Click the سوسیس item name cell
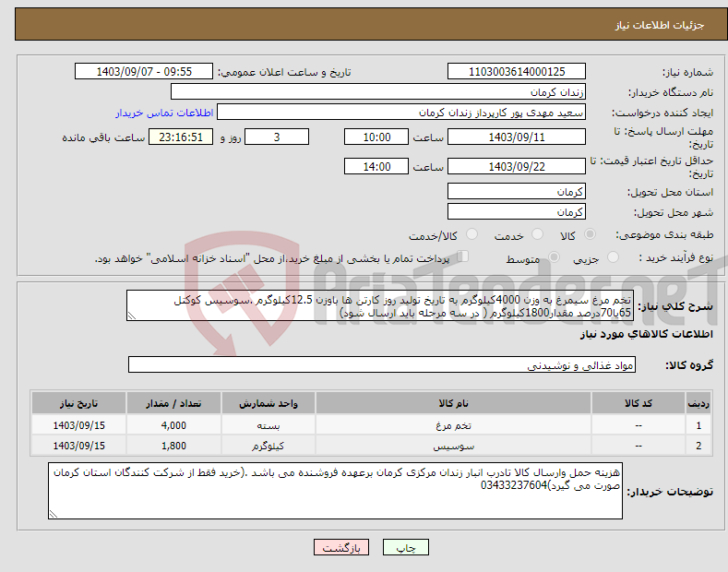The image size is (728, 572). pyautogui.click(x=454, y=446)
